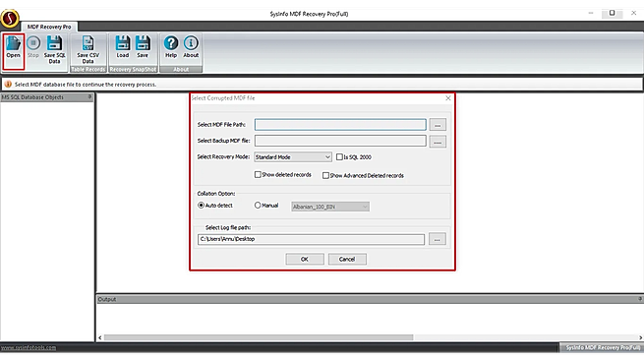This screenshot has height=362, width=644.
Task: Click the Recovery SnapShot group label
Action: 133,70
